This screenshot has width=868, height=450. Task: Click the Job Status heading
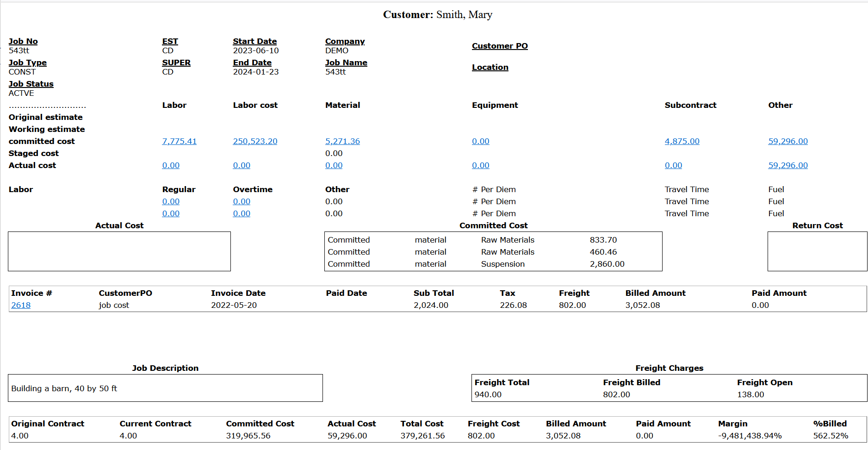pos(31,84)
